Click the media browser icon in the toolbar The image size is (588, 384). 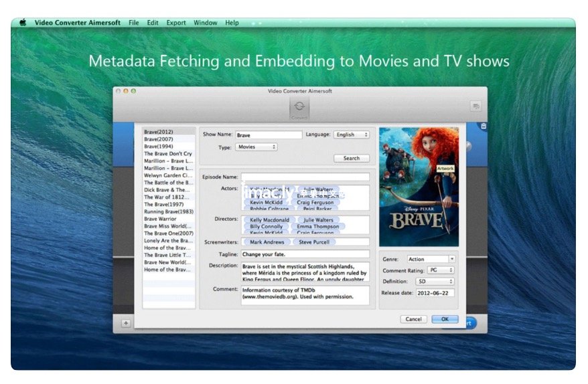[476, 106]
